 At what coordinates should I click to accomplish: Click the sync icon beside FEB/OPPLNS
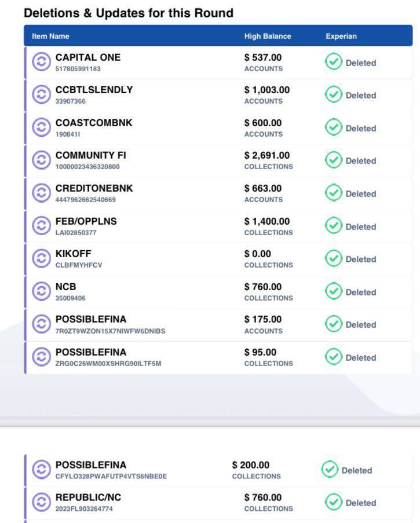click(41, 226)
